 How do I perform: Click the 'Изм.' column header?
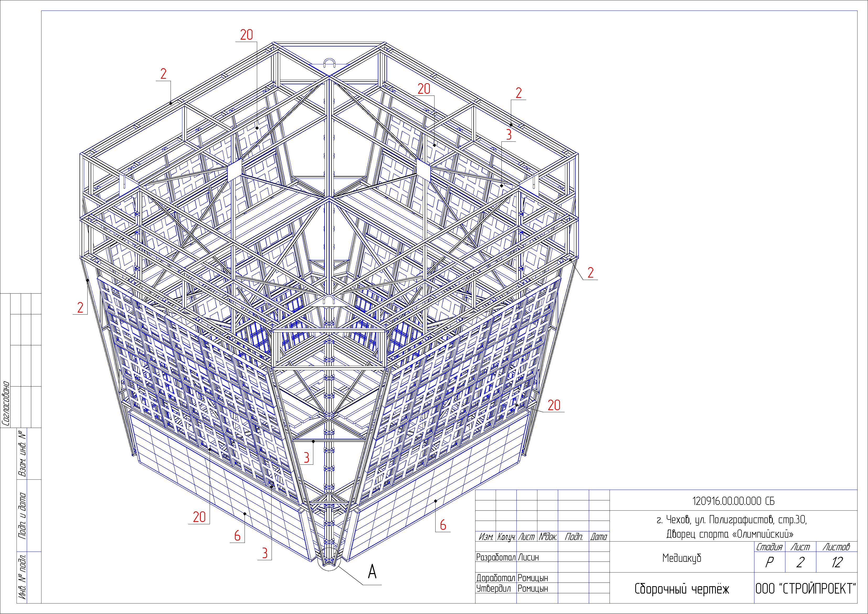coord(486,537)
